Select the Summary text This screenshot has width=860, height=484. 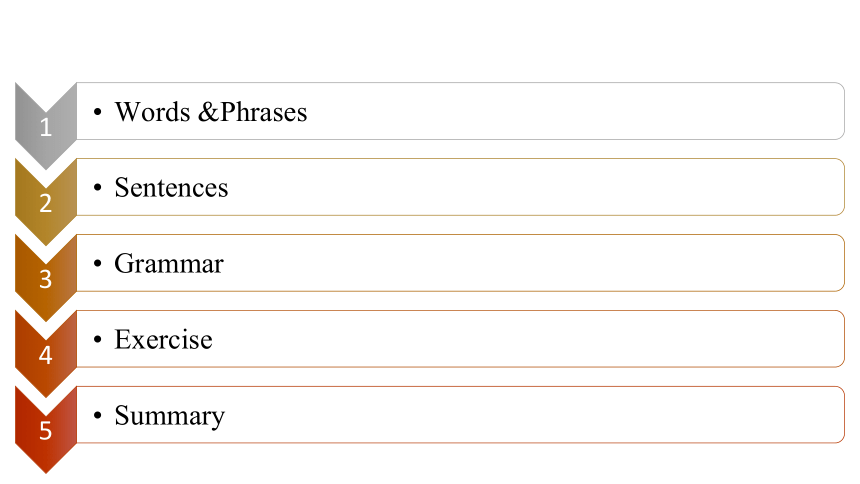pyautogui.click(x=169, y=416)
